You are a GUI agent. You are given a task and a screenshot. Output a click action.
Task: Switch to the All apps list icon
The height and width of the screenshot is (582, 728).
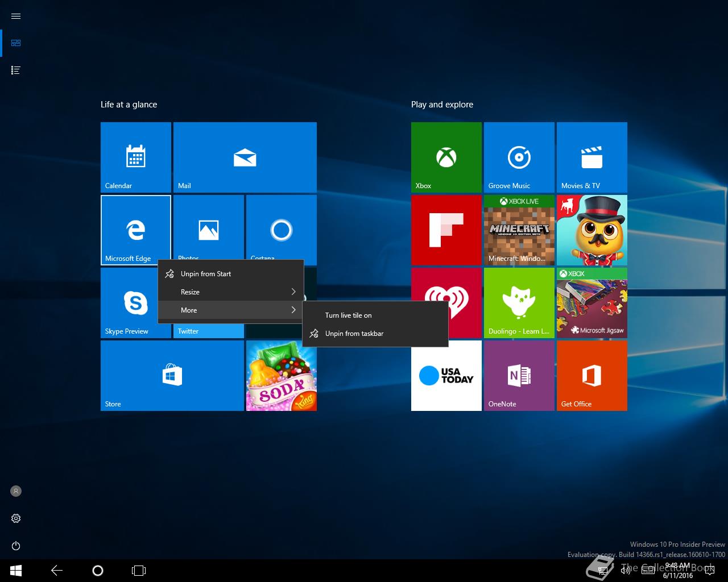pyautogui.click(x=16, y=70)
